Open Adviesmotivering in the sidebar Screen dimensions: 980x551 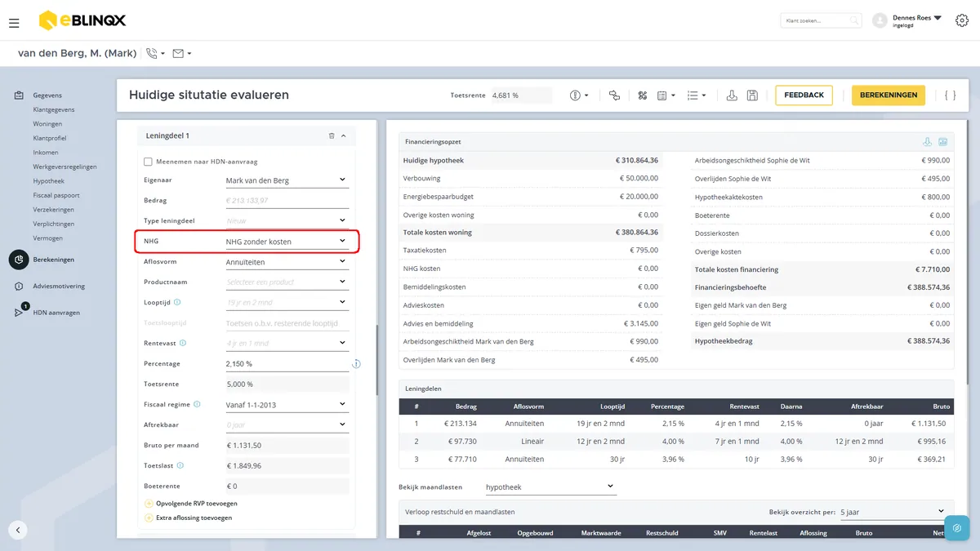point(59,287)
